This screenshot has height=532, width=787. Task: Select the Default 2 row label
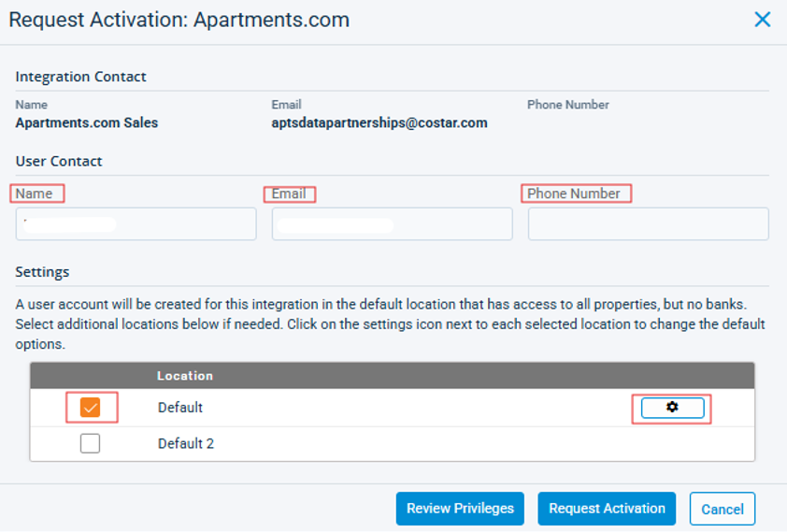click(186, 443)
